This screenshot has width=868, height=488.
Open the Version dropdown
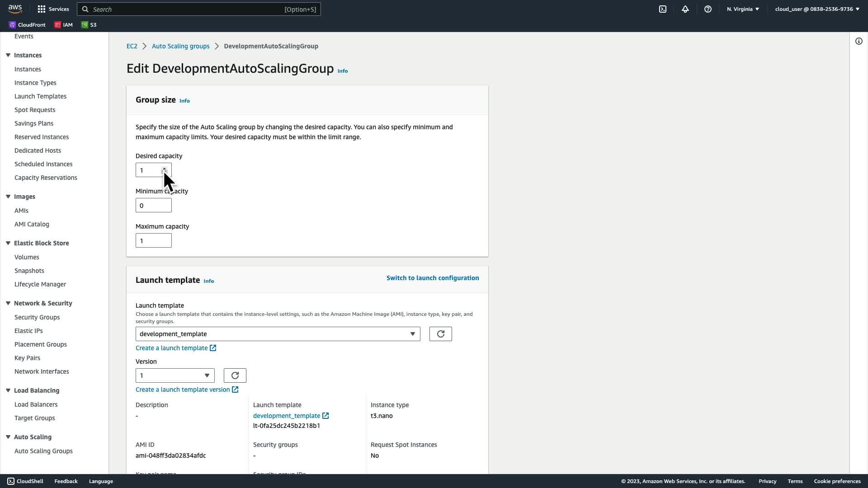(175, 375)
